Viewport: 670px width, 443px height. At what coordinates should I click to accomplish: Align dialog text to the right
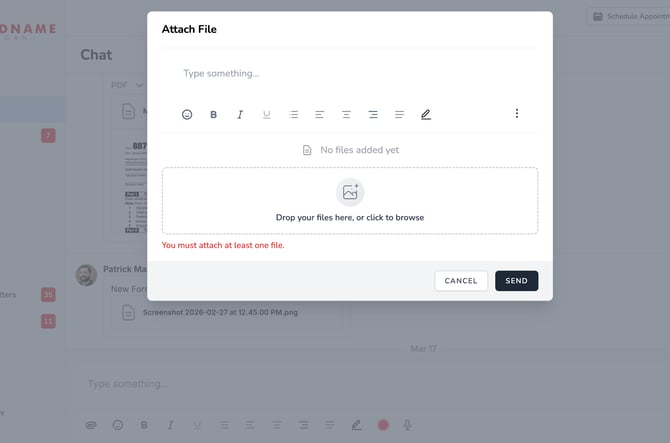[x=373, y=114]
